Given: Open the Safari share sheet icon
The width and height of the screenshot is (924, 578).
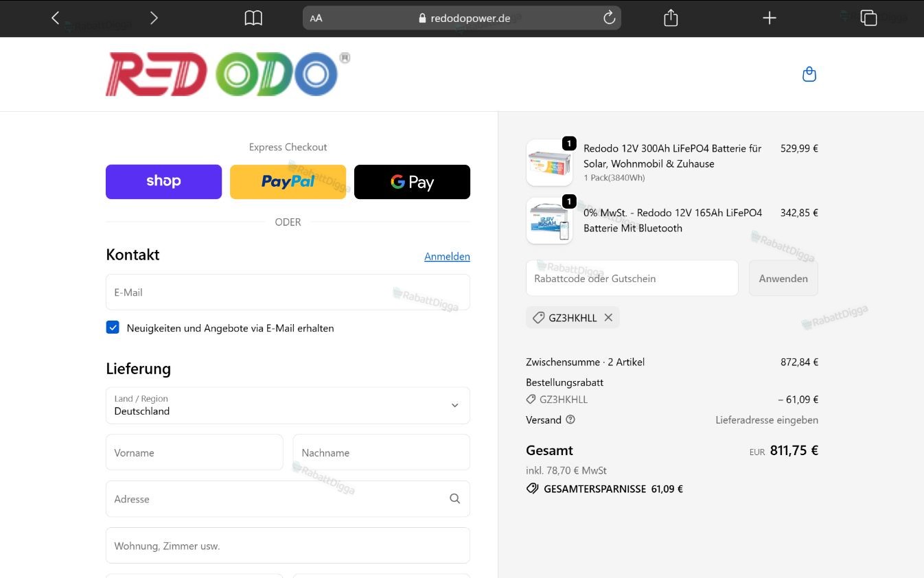Looking at the screenshot, I should 671,18.
